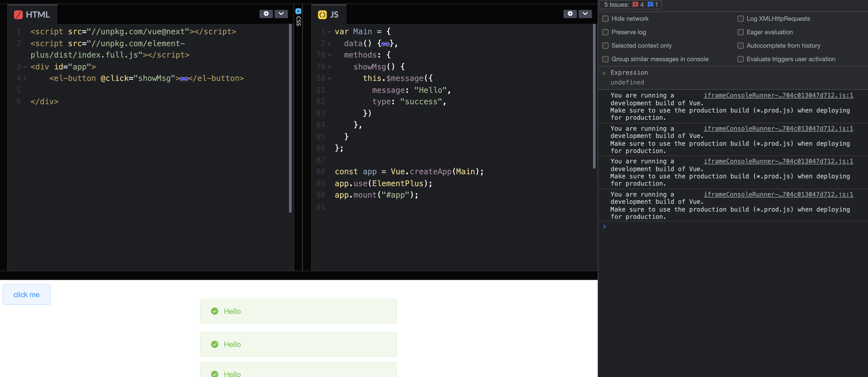Click the red HTML slash icon
The image size is (868, 377).
click(x=18, y=15)
